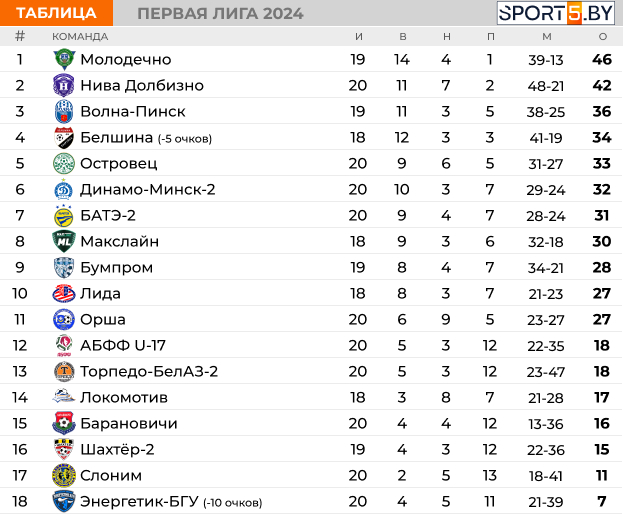Sort by the КОМАНДА column header
The width and height of the screenshot is (623, 522).
[x=80, y=37]
